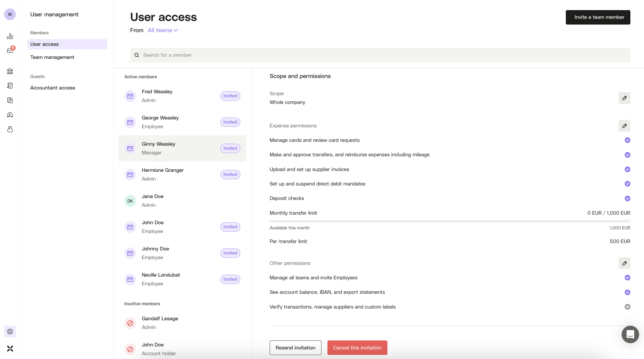
Task: Select the invited Employee John Doe
Action: [x=182, y=227]
